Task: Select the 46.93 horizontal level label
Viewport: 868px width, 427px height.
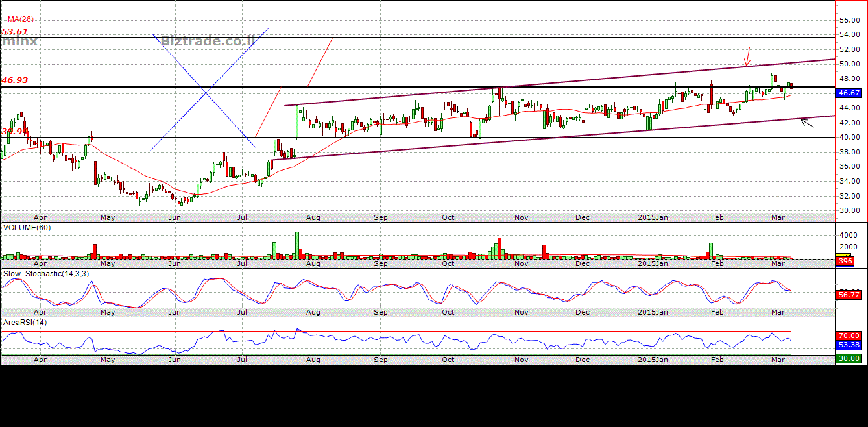Action: click(14, 80)
